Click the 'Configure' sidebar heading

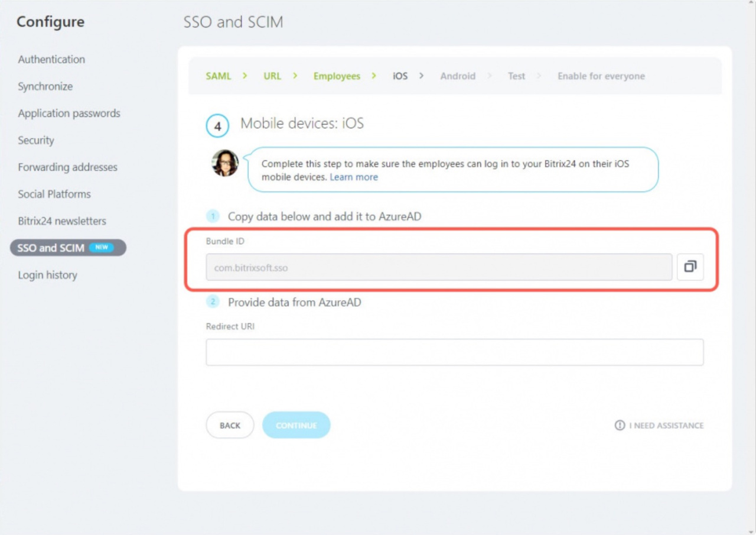point(50,22)
